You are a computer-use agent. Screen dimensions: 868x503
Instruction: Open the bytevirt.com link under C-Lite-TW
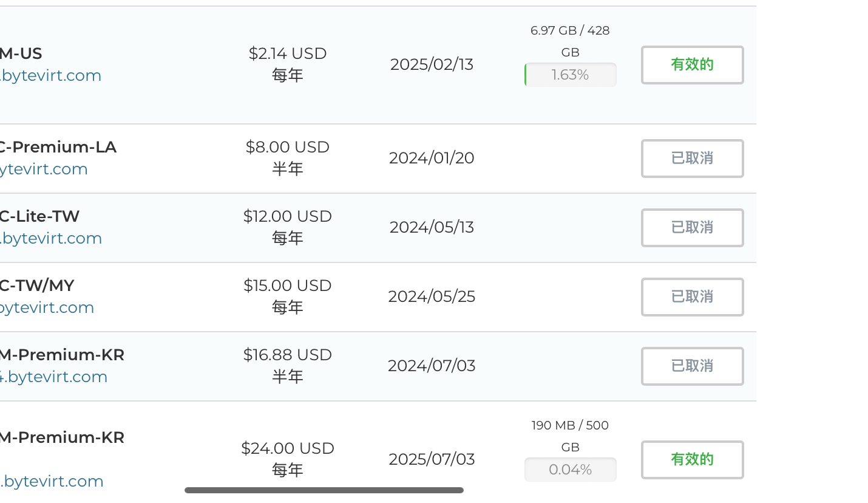[x=51, y=238]
